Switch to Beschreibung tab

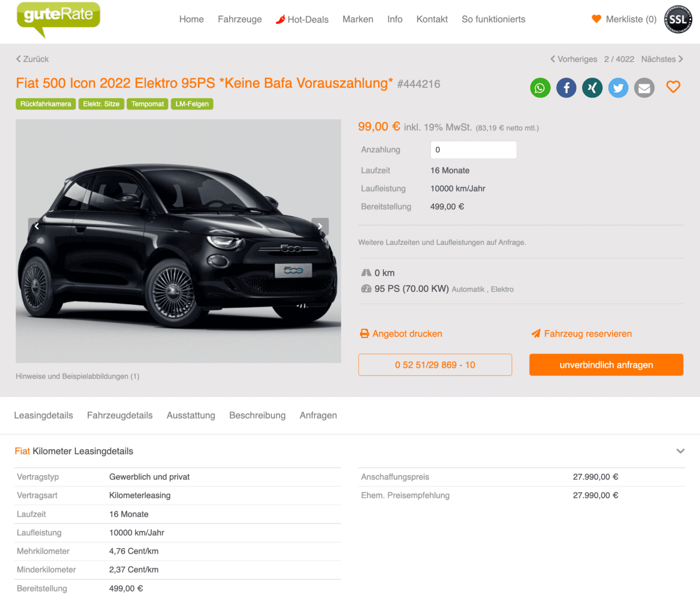pos(257,415)
